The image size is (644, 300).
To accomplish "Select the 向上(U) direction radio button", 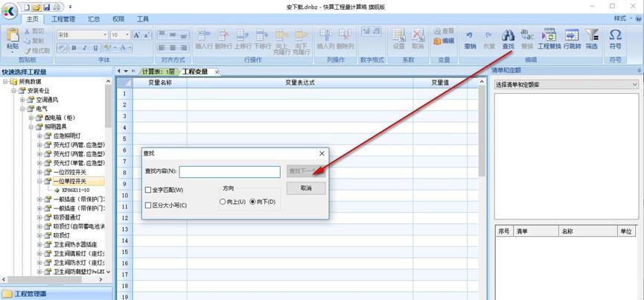I will 223,202.
